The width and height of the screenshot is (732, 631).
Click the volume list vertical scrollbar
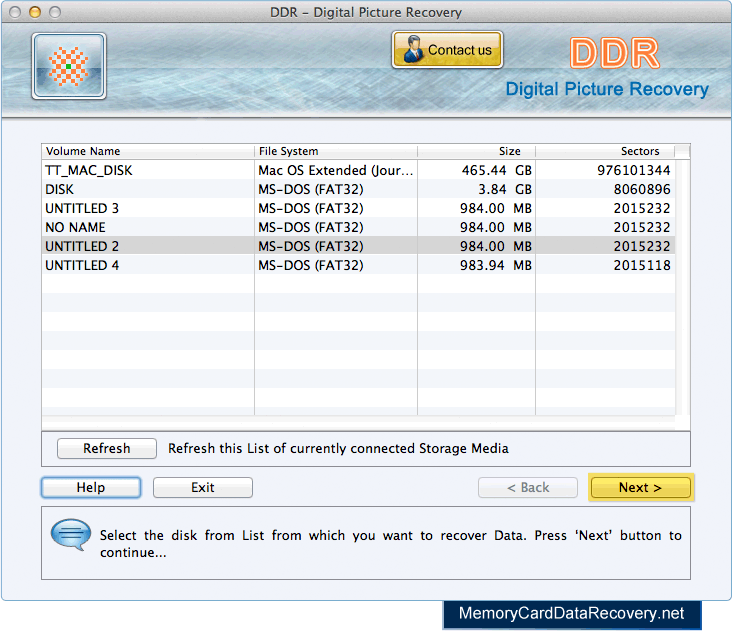pos(682,287)
